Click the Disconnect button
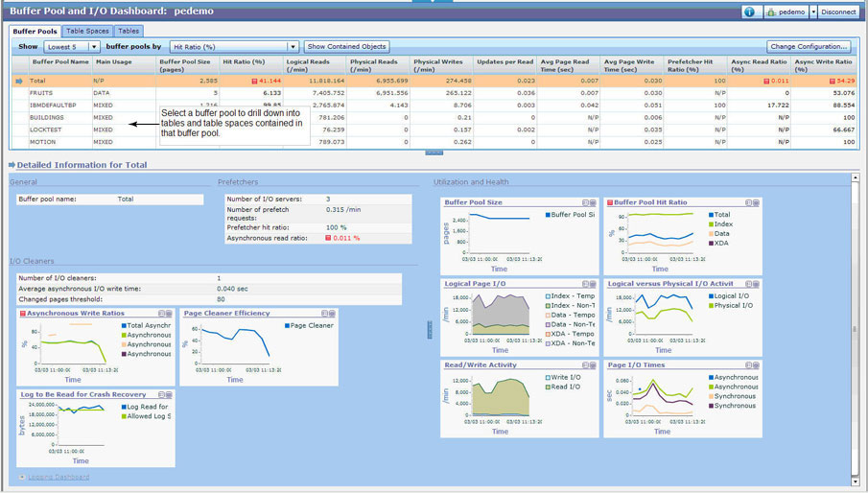The image size is (868, 493). pos(838,12)
